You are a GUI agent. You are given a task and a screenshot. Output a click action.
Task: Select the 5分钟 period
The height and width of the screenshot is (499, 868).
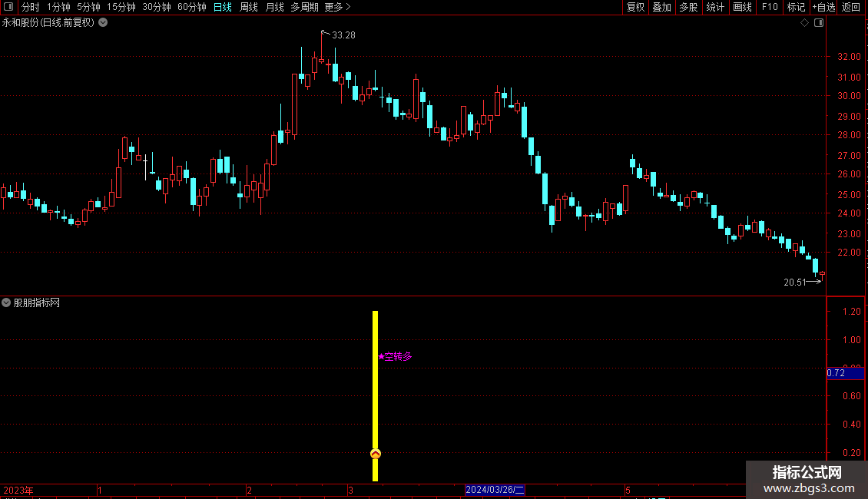coord(88,7)
